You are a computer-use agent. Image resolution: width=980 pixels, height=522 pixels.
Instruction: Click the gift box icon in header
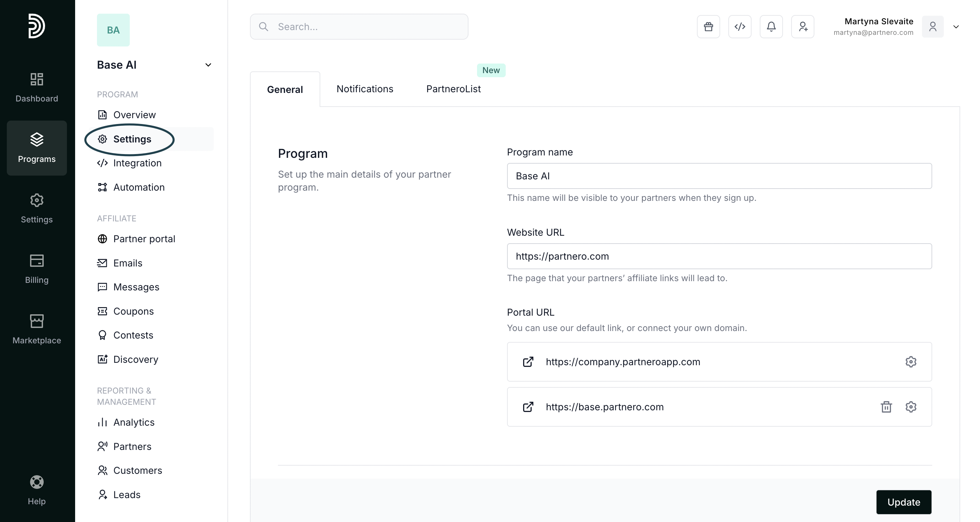click(708, 27)
